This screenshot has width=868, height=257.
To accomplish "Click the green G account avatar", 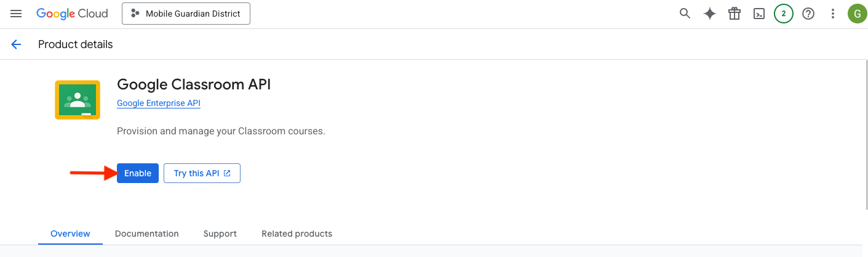I will point(857,14).
